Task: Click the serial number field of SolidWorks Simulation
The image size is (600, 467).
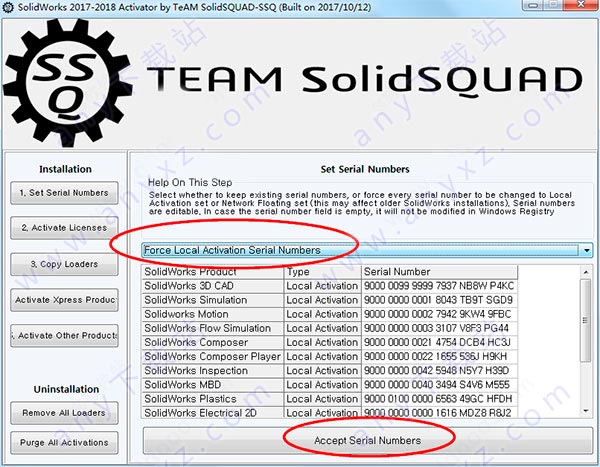Action: [x=439, y=300]
